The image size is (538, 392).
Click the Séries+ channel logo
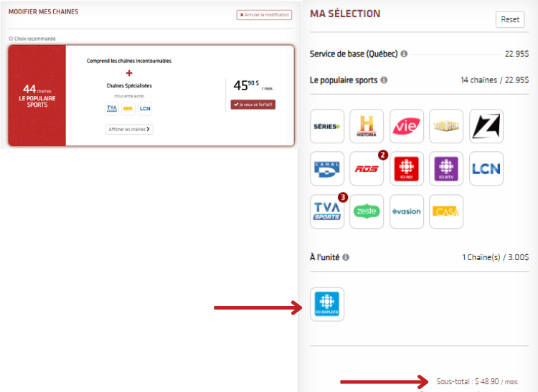tap(327, 127)
